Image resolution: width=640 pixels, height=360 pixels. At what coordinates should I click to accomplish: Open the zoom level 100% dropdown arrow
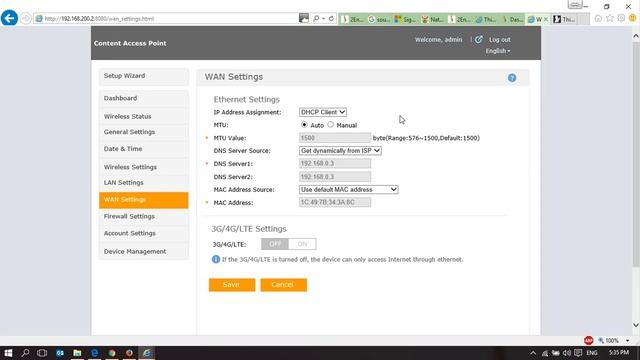click(x=627, y=340)
